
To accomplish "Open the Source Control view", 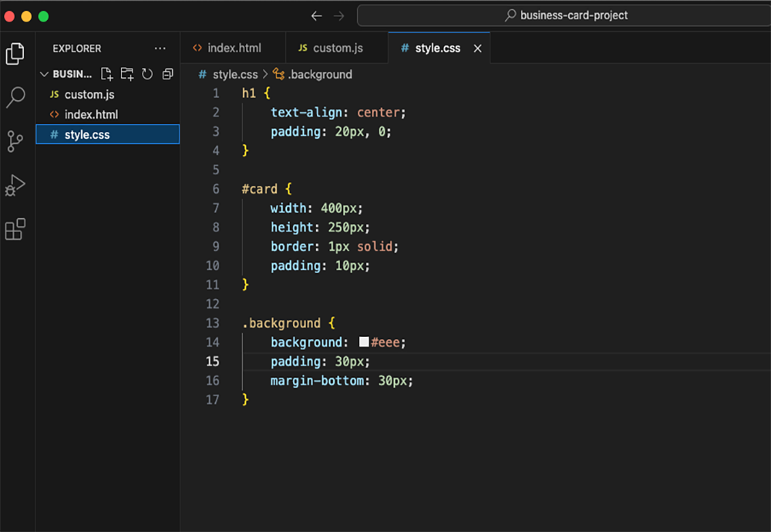I will pos(15,142).
